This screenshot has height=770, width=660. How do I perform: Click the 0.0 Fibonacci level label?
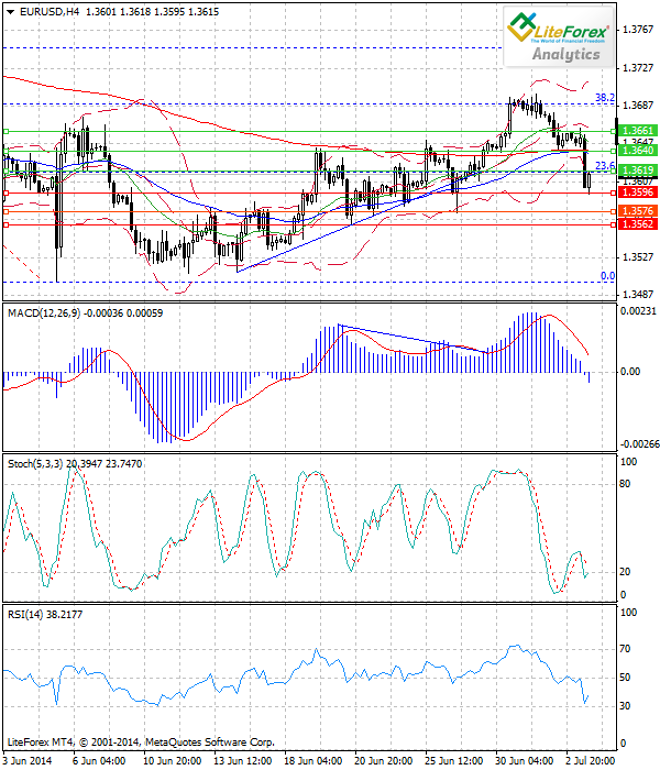(x=608, y=276)
